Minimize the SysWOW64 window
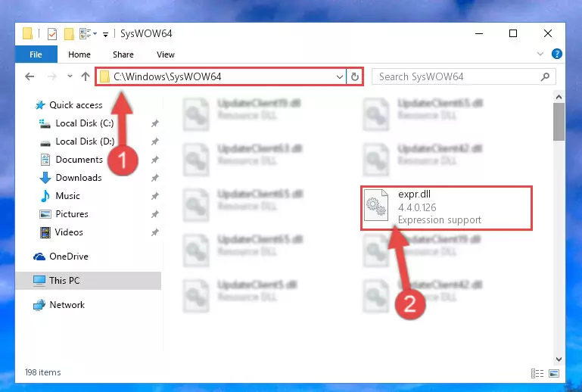Viewport: 582px width, 392px height. click(479, 34)
